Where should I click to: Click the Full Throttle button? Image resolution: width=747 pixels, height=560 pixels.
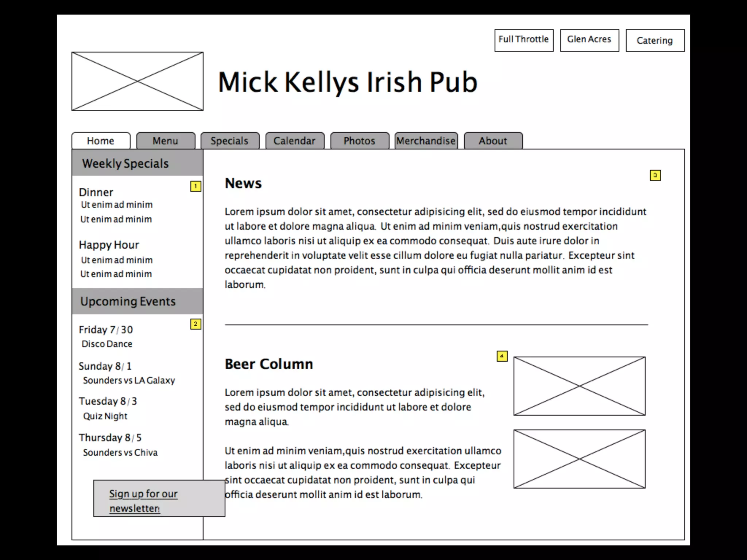[x=524, y=40]
